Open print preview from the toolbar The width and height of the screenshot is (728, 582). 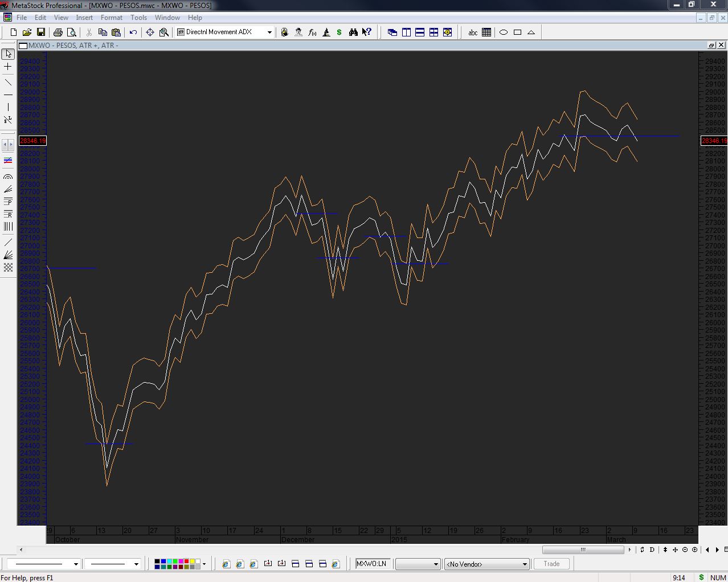click(72, 32)
